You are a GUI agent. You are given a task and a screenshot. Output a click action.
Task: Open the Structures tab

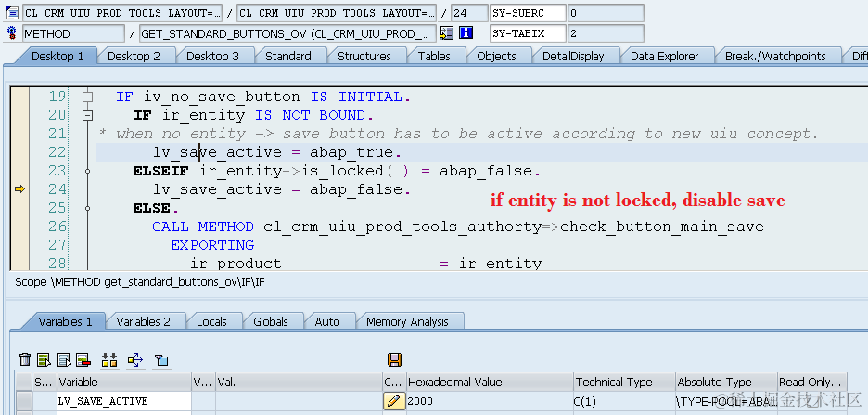click(364, 56)
